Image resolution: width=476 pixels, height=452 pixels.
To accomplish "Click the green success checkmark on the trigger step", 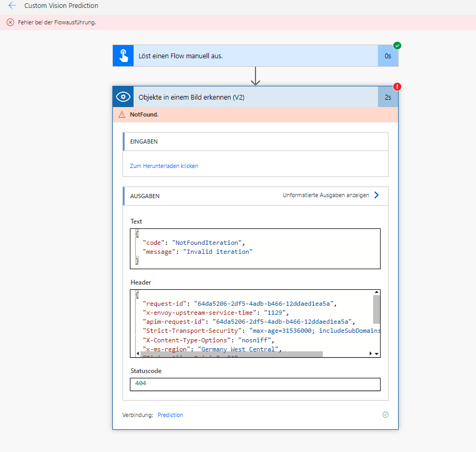I will coord(397,46).
